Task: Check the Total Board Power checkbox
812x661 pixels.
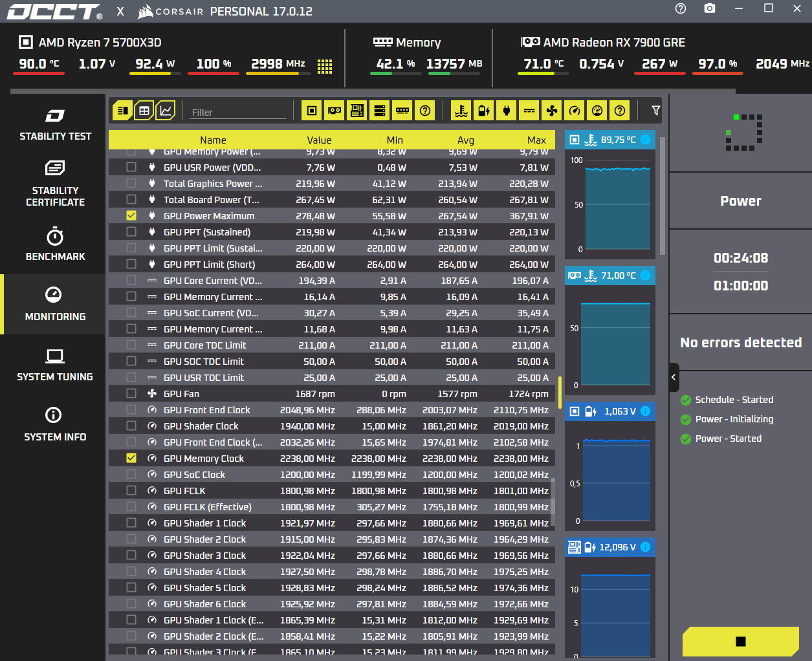Action: point(131,199)
